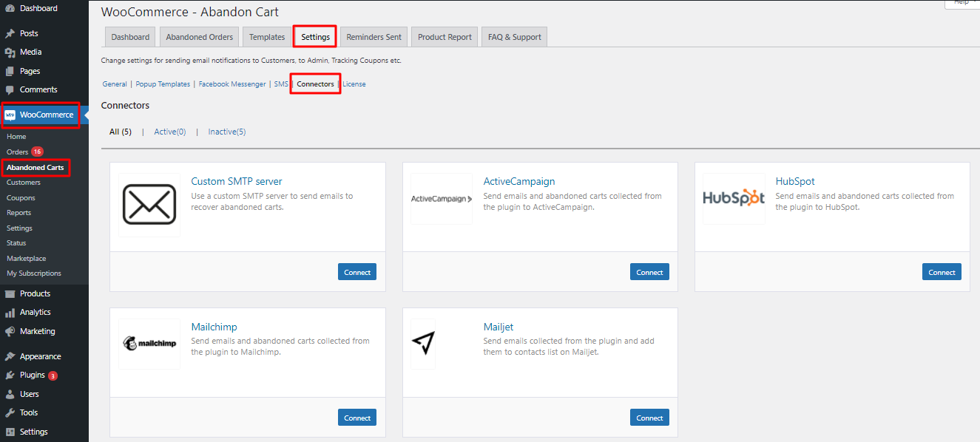Image resolution: width=980 pixels, height=442 pixels.
Task: Open the Marketplace submenu item
Action: pos(27,259)
